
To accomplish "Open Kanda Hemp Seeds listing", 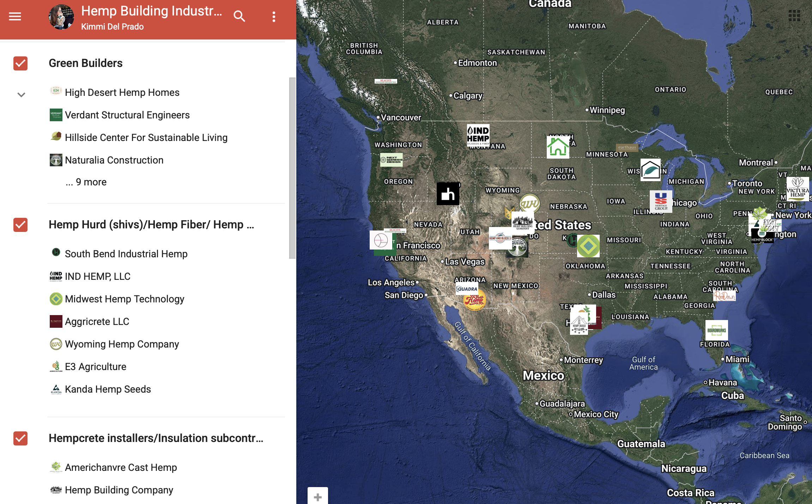I will (108, 389).
